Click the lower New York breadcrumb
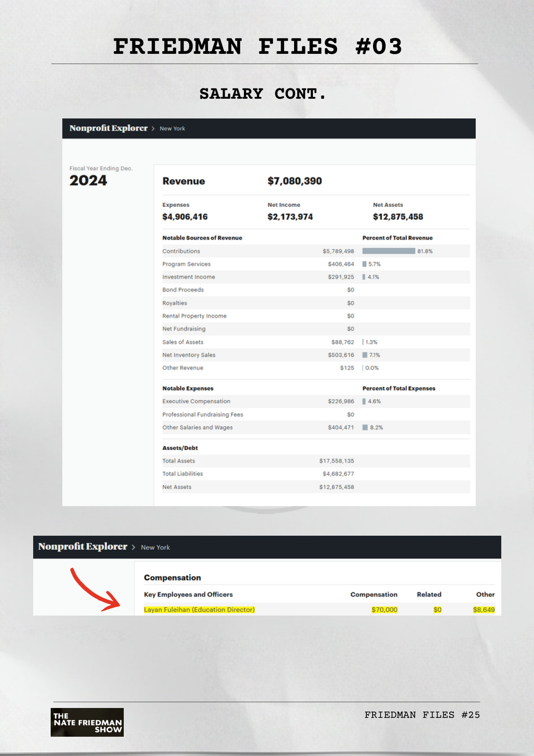 point(155,547)
